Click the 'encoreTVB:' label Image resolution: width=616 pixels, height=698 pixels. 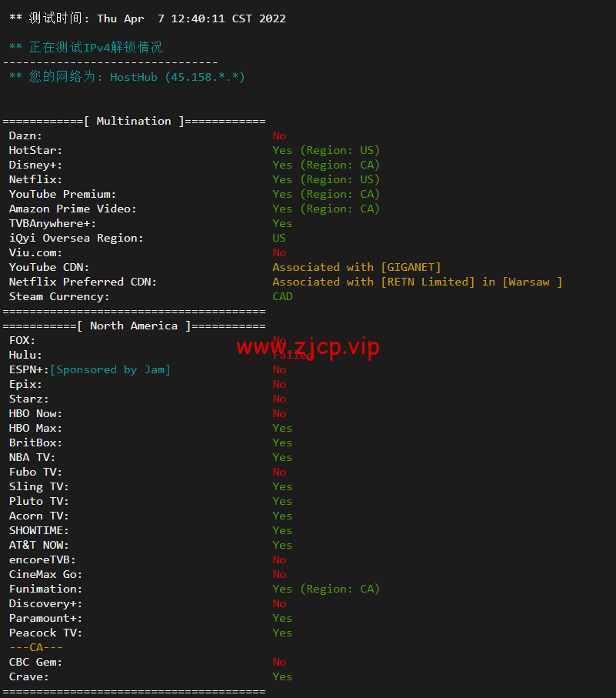(42, 560)
